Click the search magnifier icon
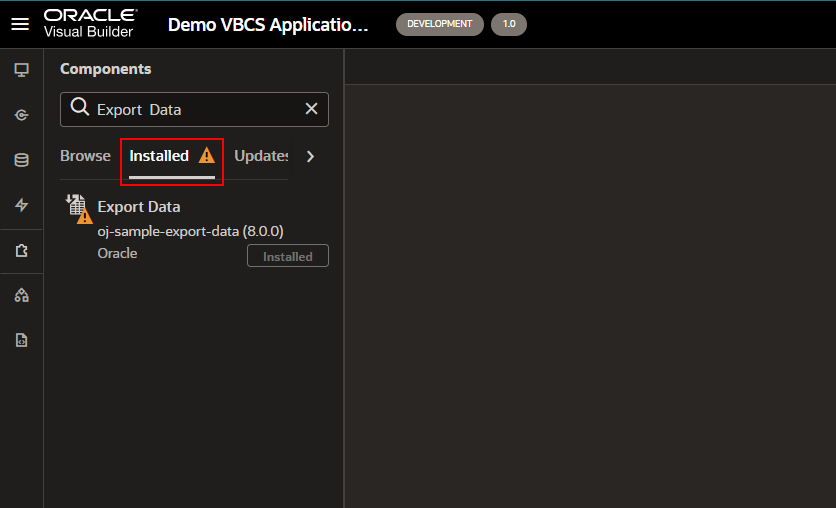This screenshot has height=508, width=836. tap(80, 107)
